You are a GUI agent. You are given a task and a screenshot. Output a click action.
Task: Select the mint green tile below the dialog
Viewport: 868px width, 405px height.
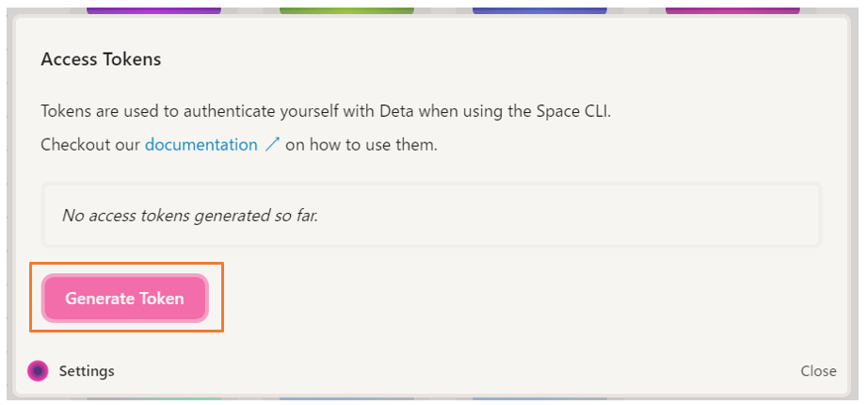153,398
